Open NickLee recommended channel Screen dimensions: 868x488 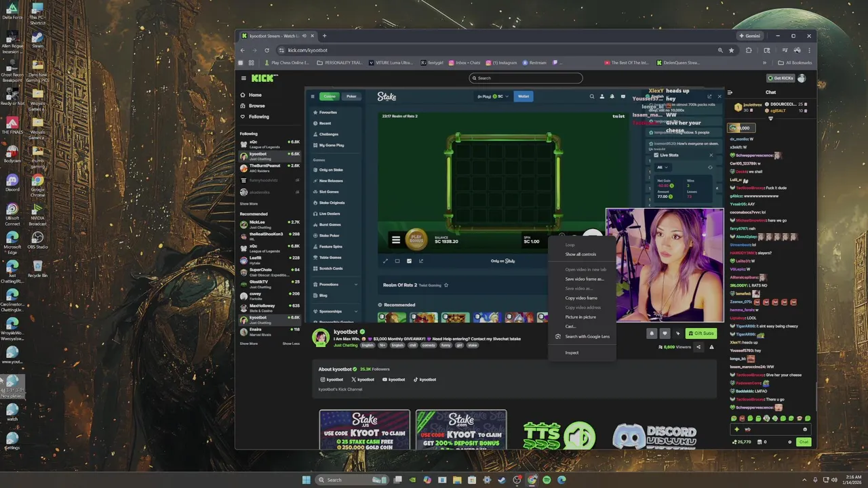270,224
